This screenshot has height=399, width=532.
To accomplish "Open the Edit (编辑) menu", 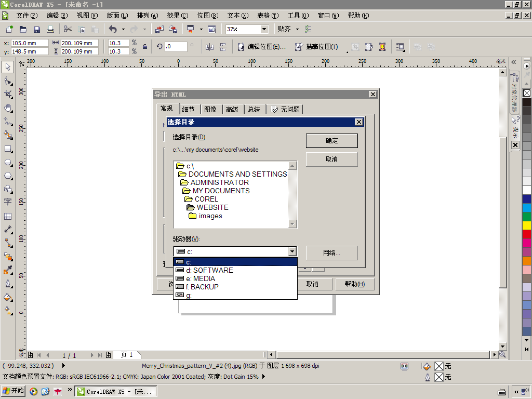I will pos(57,16).
